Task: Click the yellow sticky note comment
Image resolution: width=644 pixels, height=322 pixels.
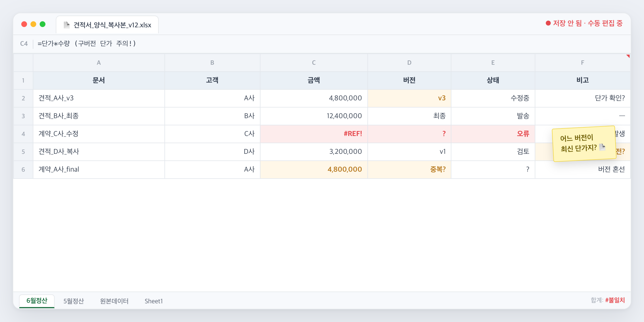Action: coord(584,143)
